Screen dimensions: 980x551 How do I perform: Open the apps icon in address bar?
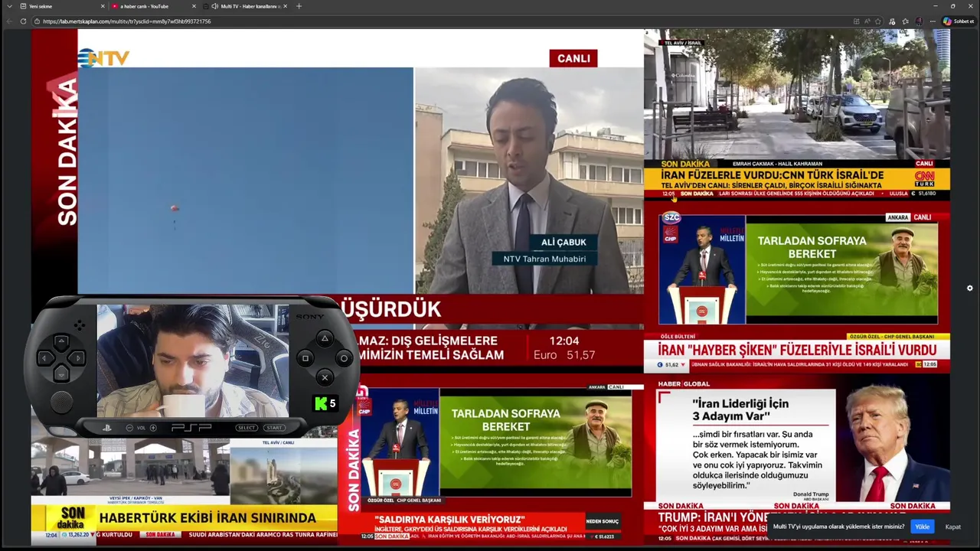856,21
